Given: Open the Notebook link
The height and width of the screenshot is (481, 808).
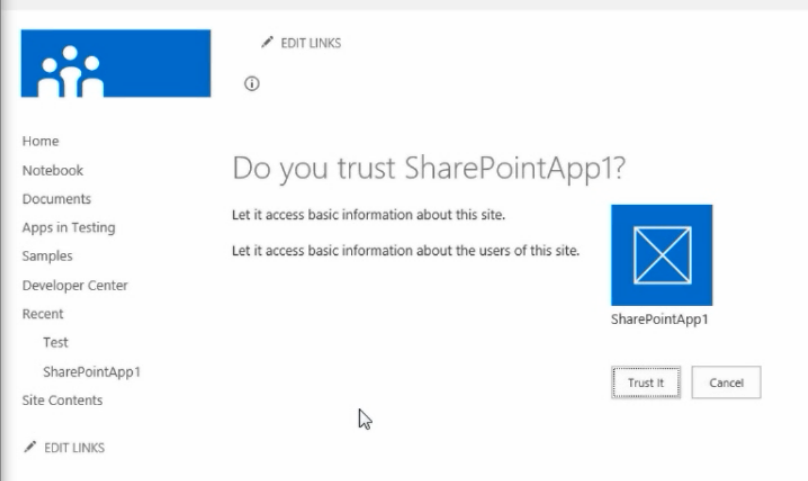Looking at the screenshot, I should 53,171.
